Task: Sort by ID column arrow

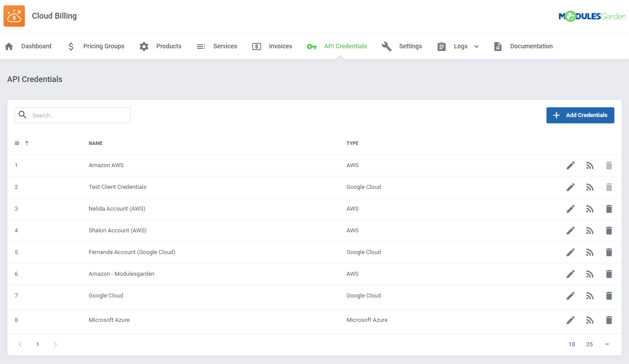Action: [27, 143]
